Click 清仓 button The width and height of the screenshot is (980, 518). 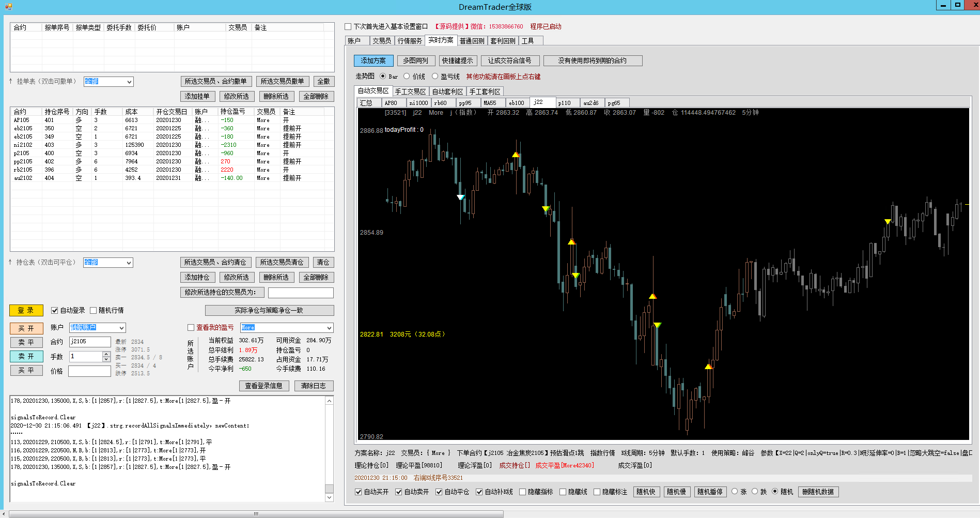click(323, 262)
